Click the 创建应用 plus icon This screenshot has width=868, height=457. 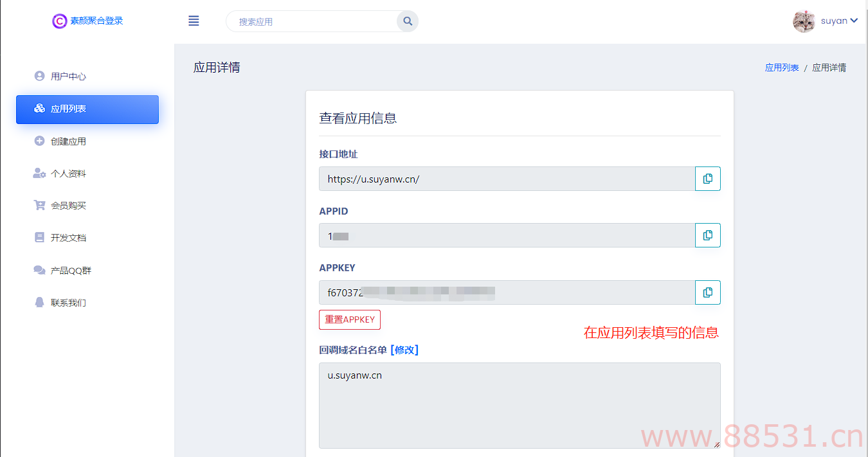point(39,141)
